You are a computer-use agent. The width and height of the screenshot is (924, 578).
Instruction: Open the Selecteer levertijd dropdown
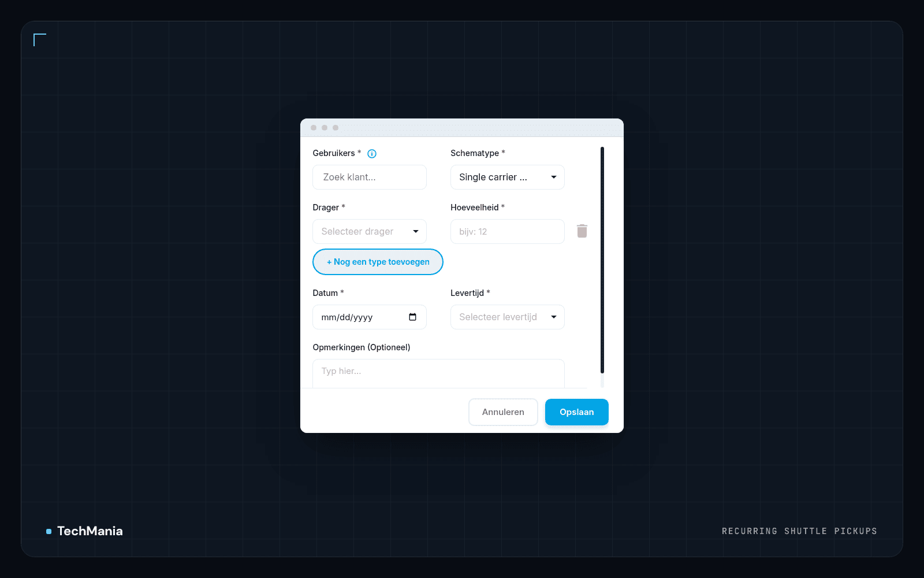coord(508,317)
